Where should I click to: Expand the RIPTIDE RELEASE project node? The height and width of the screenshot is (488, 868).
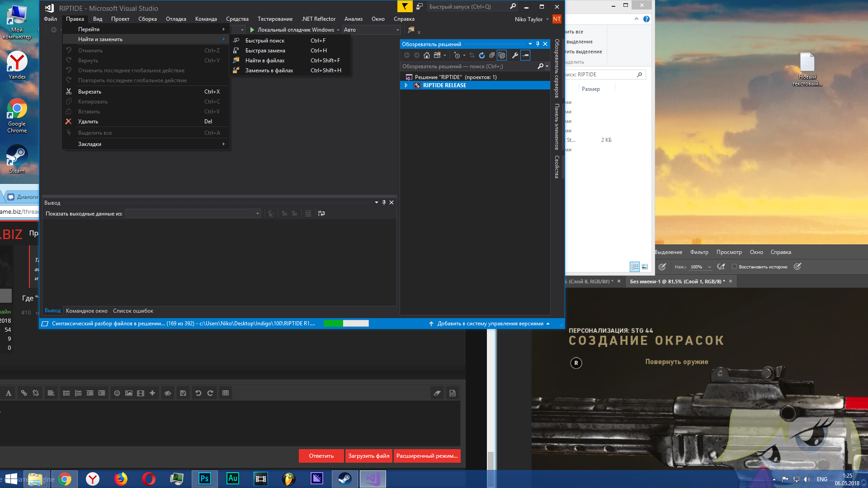pyautogui.click(x=406, y=85)
